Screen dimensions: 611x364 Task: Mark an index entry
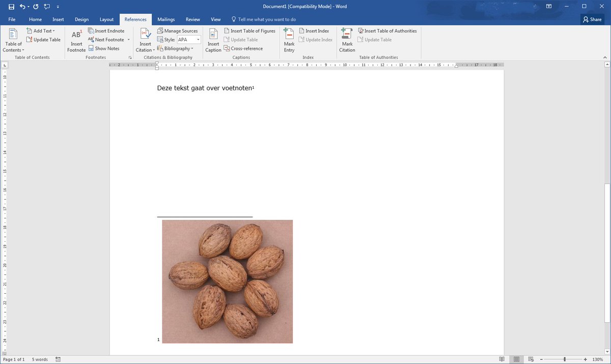click(x=289, y=41)
